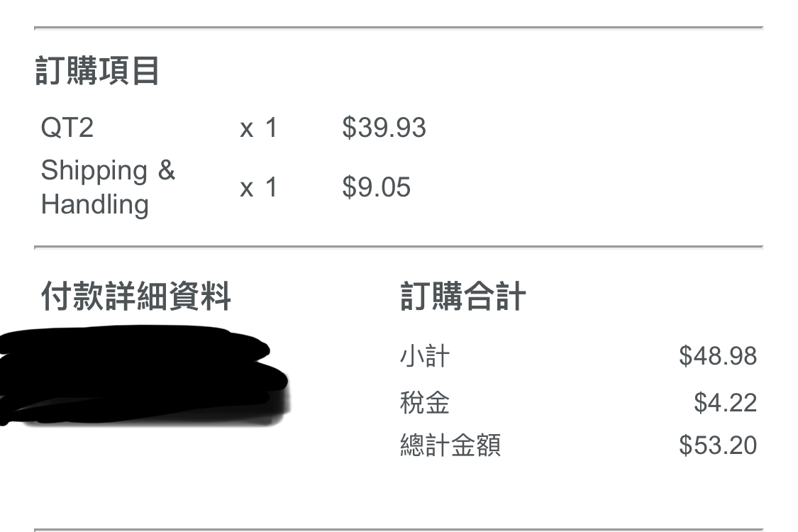The image size is (798, 532).
Task: Select the 稅金 tax label
Action: pyautogui.click(x=424, y=403)
